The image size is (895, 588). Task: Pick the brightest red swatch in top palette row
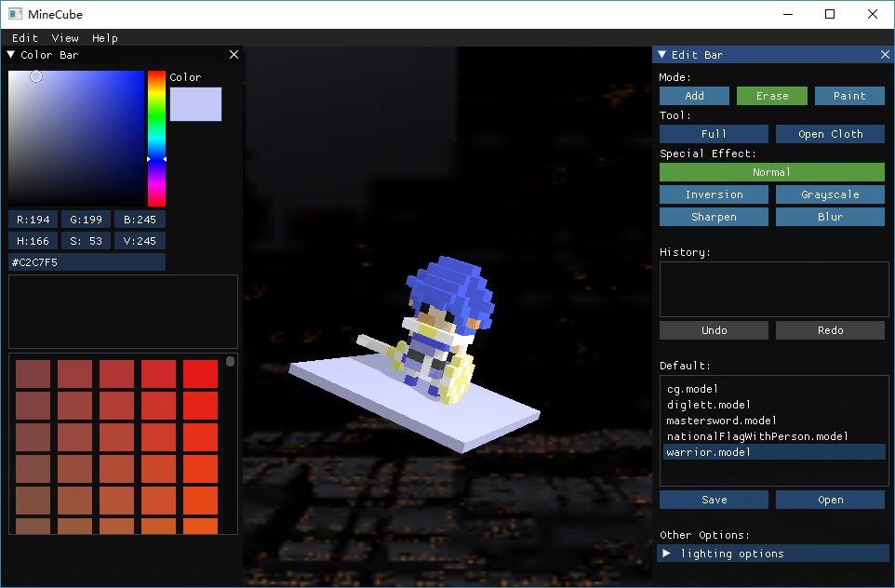pos(200,374)
